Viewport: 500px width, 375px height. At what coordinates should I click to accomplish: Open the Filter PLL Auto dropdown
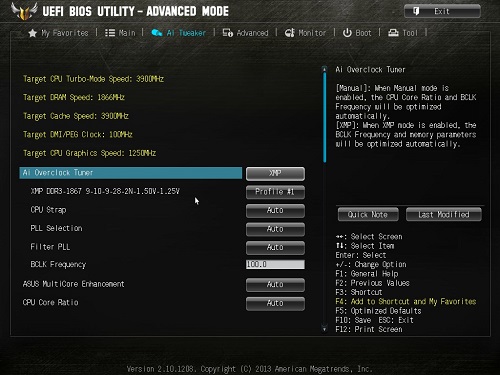click(275, 248)
